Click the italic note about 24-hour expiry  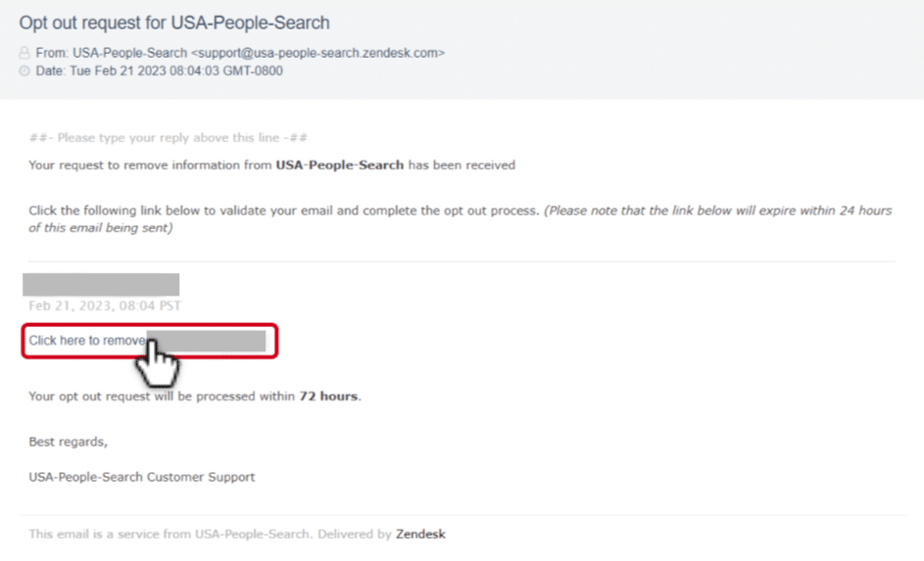pyautogui.click(x=717, y=211)
